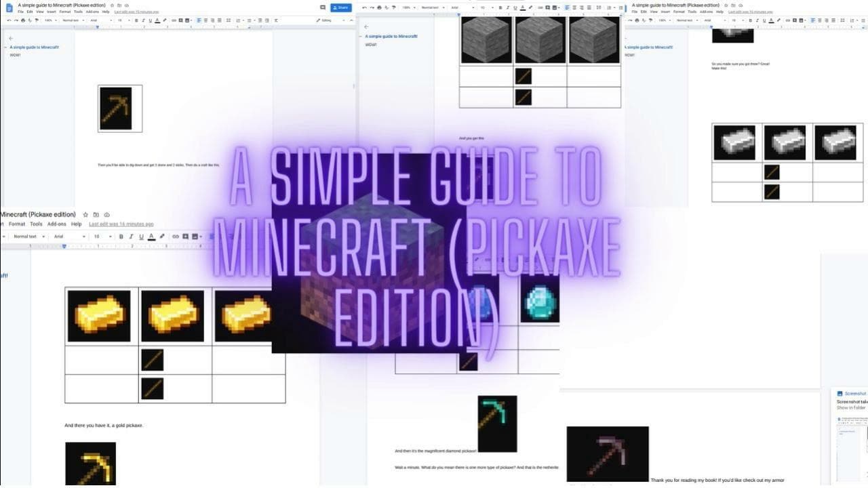Click the ruler indent marker in top-left window

98,26
